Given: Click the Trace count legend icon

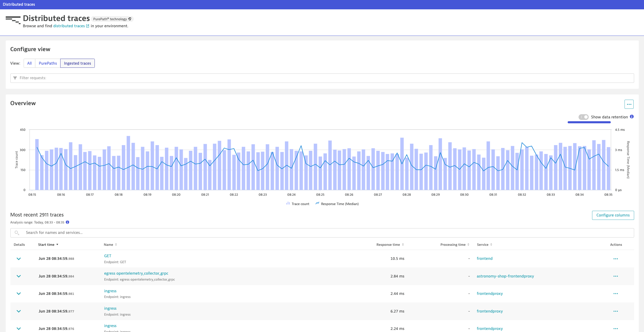Looking at the screenshot, I should 288,204.
